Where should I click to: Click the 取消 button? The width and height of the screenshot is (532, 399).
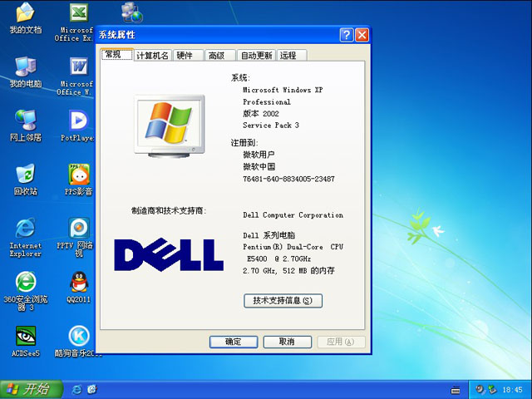coord(288,342)
